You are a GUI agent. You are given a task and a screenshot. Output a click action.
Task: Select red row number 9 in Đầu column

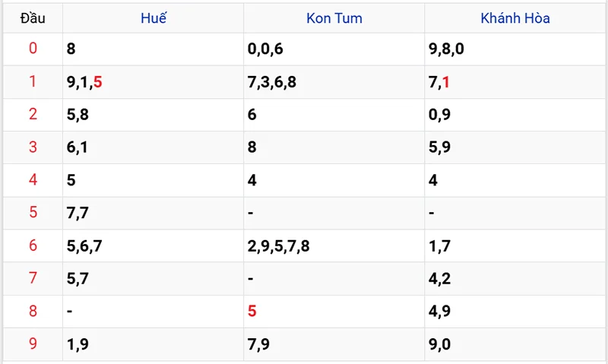click(x=33, y=344)
